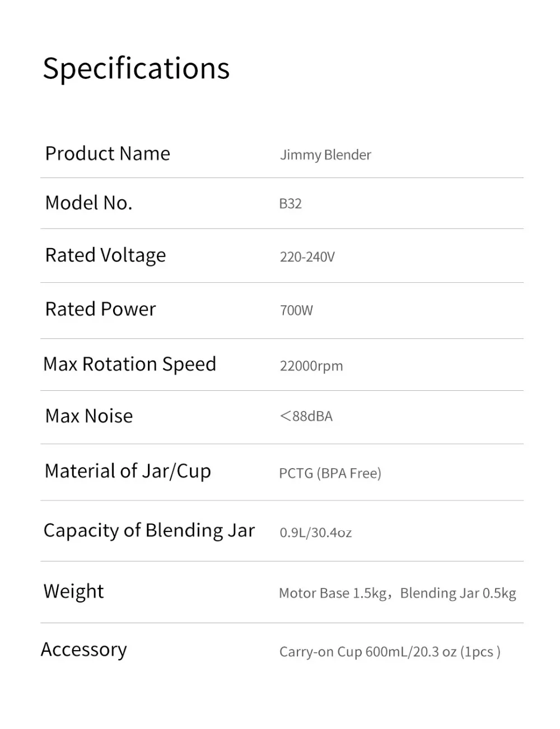Click the Capacity of Blending Jar label

point(149,530)
